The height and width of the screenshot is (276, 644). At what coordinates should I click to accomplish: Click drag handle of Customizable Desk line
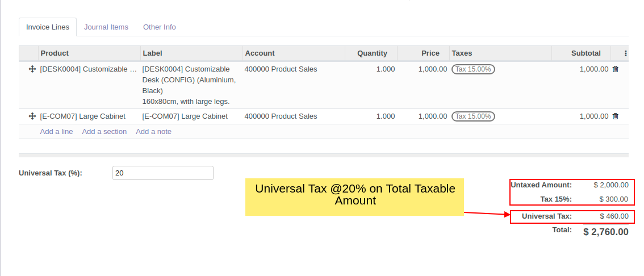pos(32,69)
